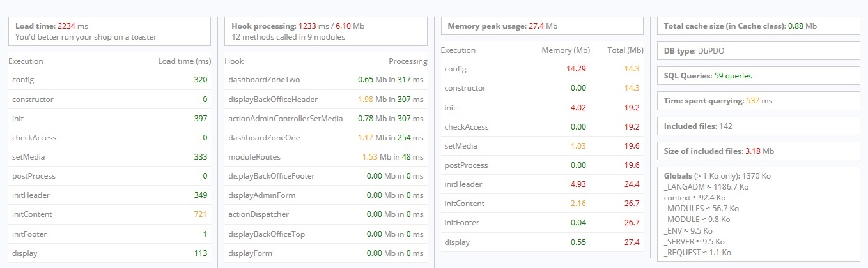Click the Memory (Mb) column header
868x268 pixels.
[x=565, y=50]
